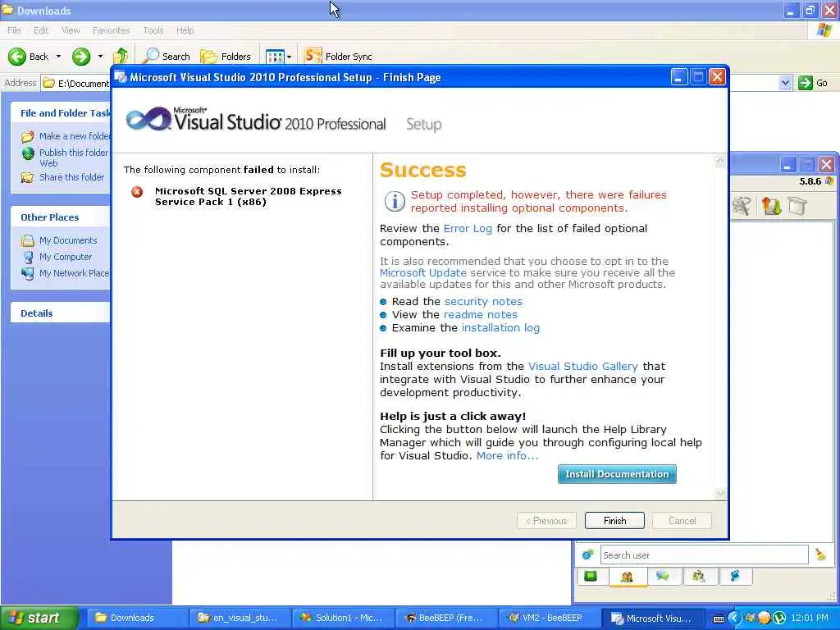Click the icon left of Search user
Viewport: 840px width, 630px height.
(x=587, y=555)
